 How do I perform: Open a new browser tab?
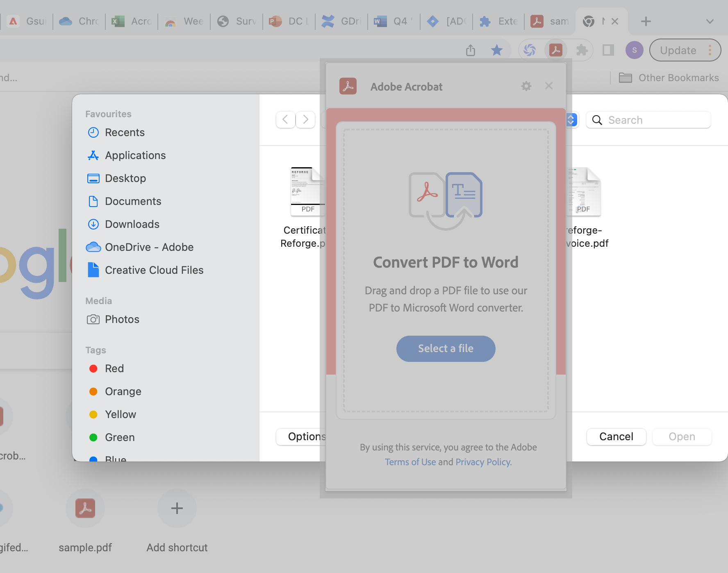[646, 21]
